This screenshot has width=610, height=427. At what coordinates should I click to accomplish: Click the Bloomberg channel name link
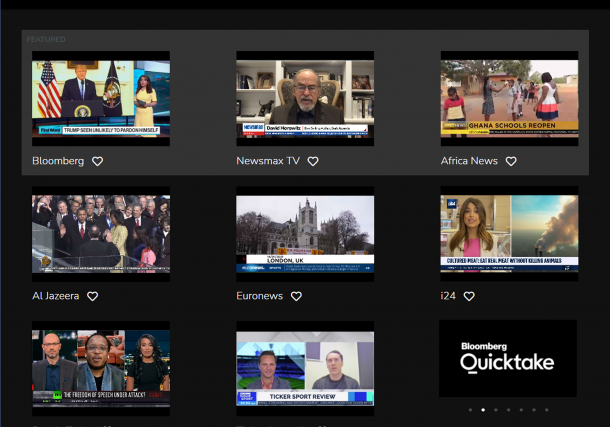(58, 161)
